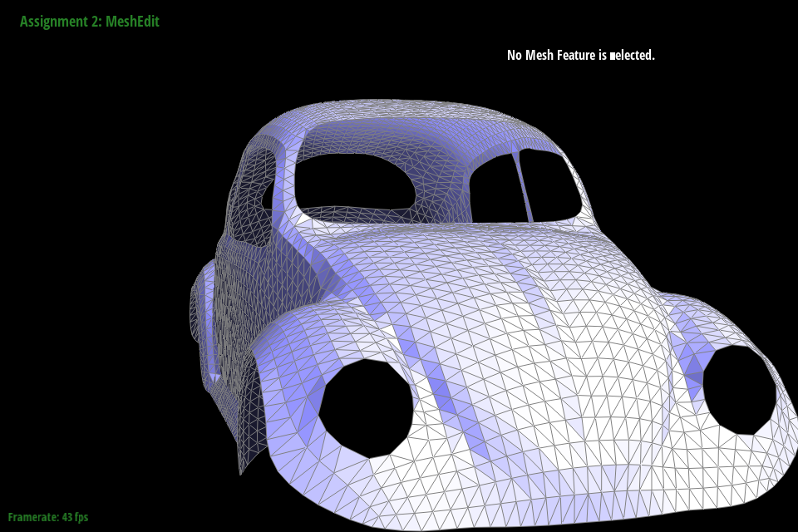Select the fender above the larger wheel well
Viewport: 798px width, 532px height.
[332, 332]
